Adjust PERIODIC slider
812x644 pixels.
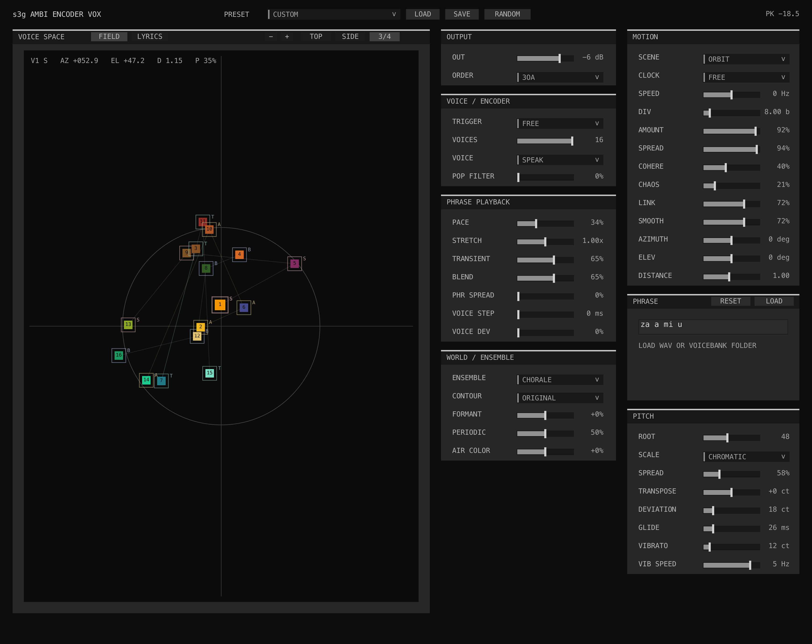pyautogui.click(x=545, y=434)
